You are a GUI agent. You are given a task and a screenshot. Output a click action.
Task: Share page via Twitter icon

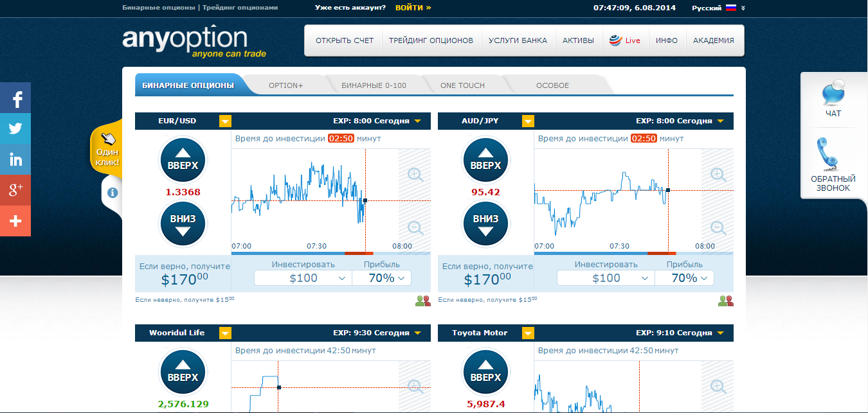(x=15, y=129)
